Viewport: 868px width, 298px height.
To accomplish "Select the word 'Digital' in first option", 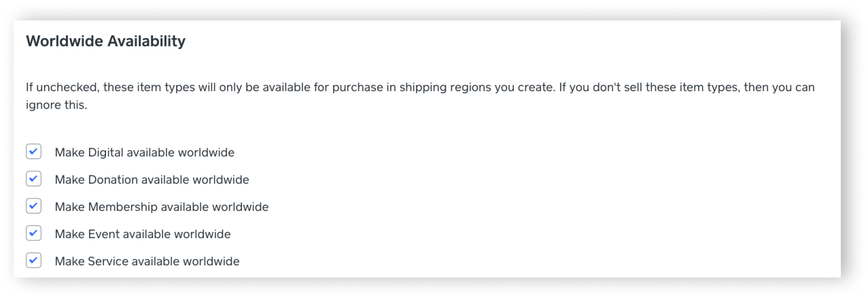I will coord(106,152).
